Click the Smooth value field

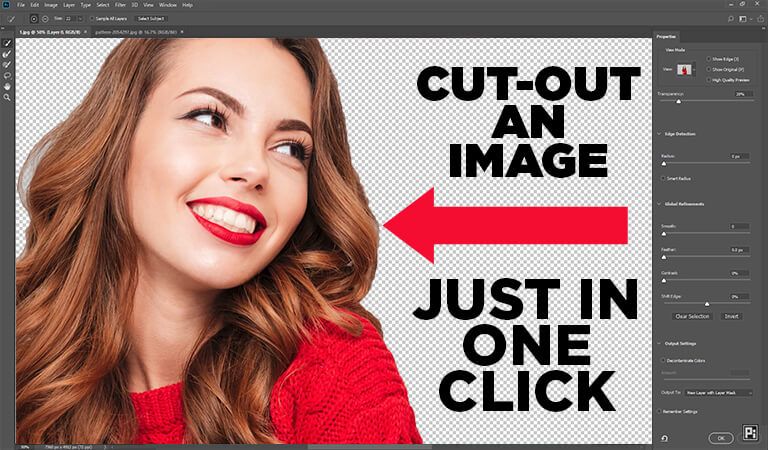[x=738, y=227]
